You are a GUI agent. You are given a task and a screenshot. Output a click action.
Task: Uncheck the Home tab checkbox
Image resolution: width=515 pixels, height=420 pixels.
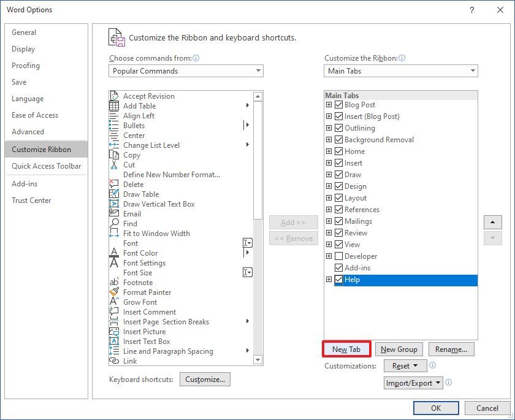(339, 151)
